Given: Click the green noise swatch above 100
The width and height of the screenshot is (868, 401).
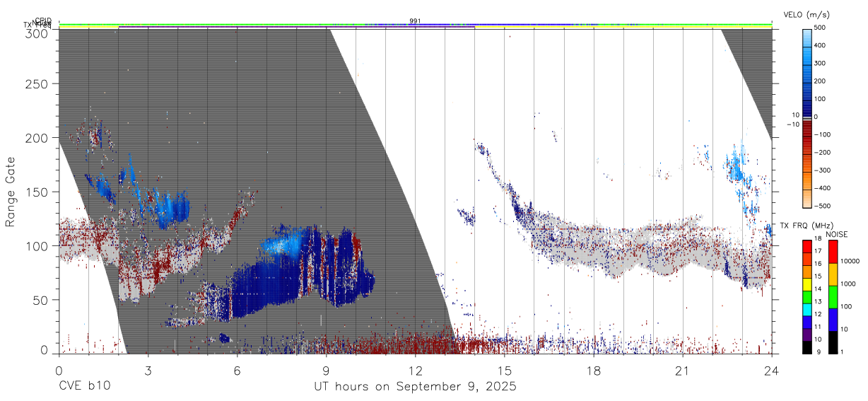Looking at the screenshot, I should click(833, 296).
